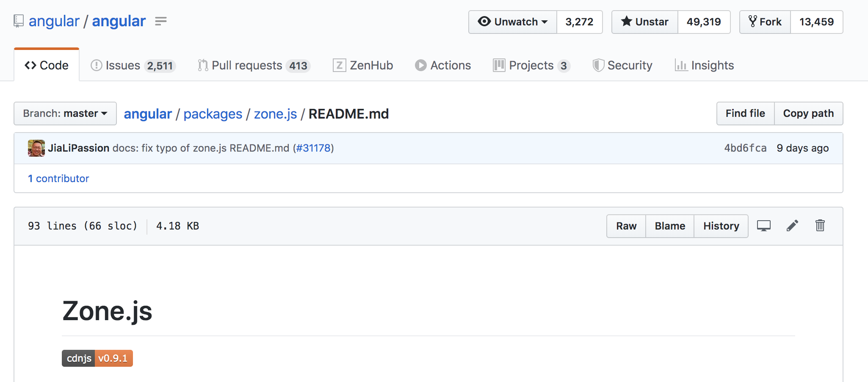Open the Projects tab

[x=532, y=66]
